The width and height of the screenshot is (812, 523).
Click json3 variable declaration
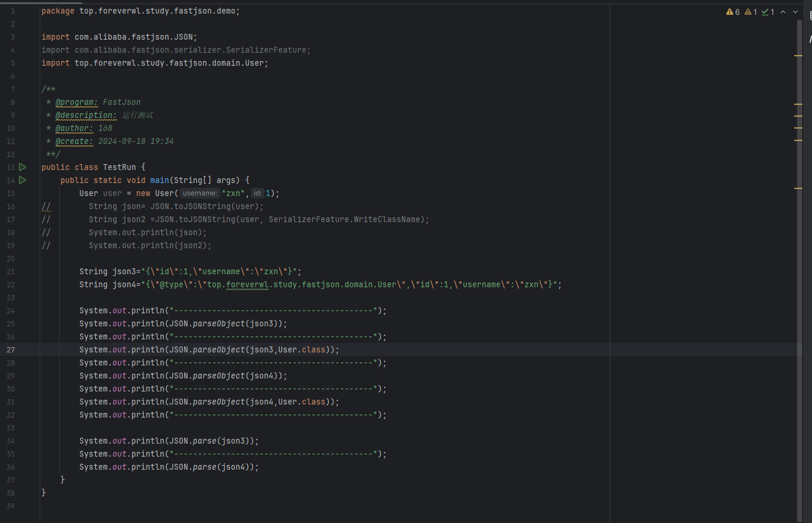click(191, 271)
